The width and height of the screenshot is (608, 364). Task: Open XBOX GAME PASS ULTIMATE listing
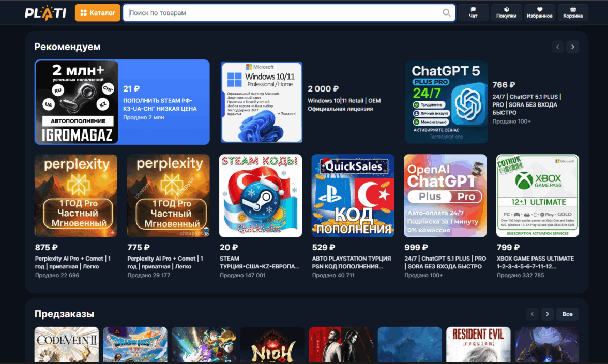(x=537, y=195)
